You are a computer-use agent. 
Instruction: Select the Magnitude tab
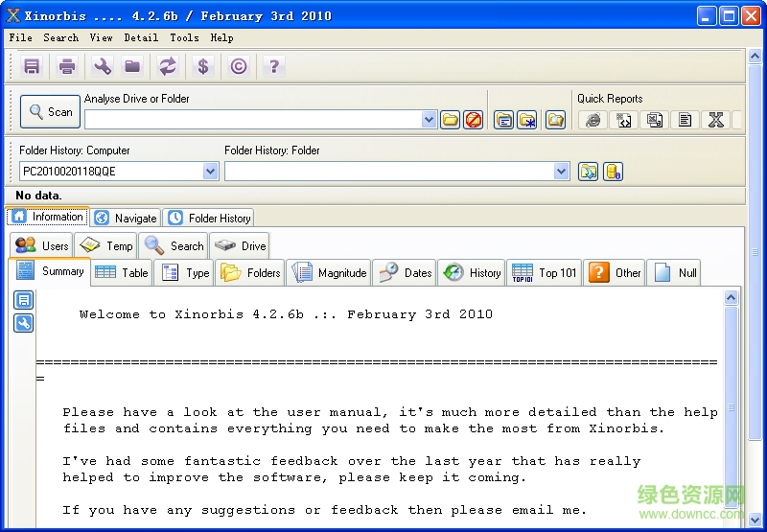[x=328, y=273]
